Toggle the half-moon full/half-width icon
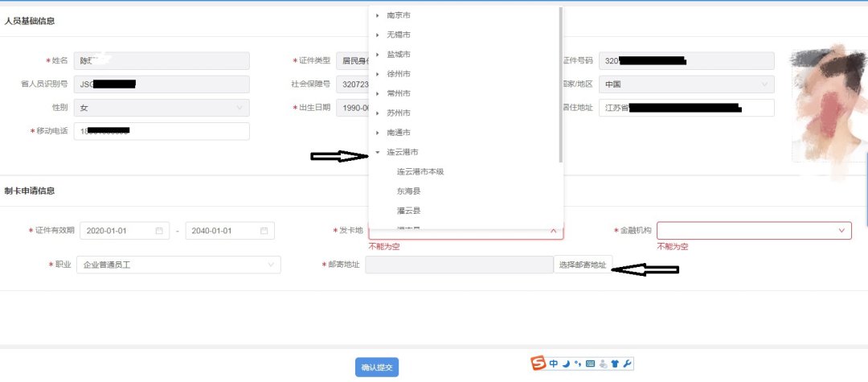 pyautogui.click(x=566, y=364)
